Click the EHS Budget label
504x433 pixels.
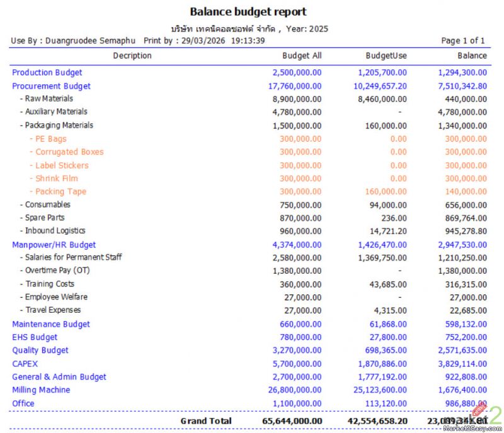pos(35,337)
